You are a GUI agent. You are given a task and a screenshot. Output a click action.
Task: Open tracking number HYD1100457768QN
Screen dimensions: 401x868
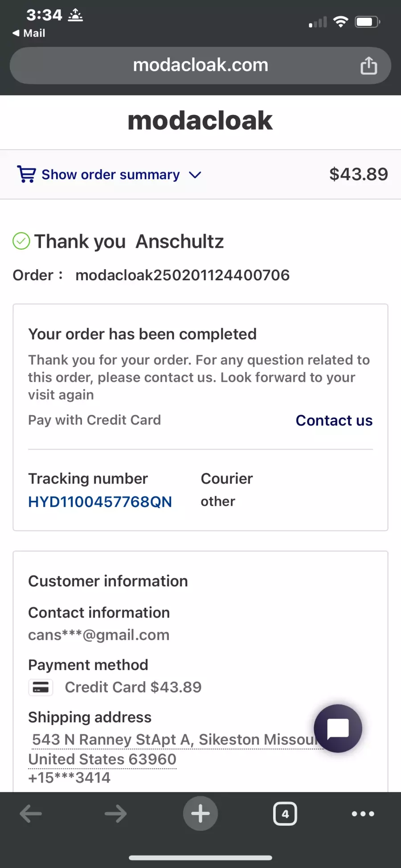(x=100, y=502)
